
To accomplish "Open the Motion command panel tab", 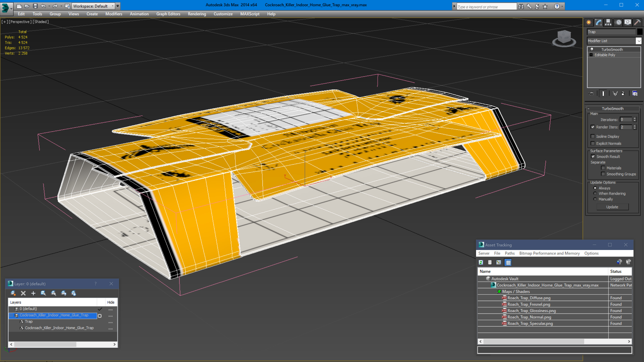I will tap(618, 23).
